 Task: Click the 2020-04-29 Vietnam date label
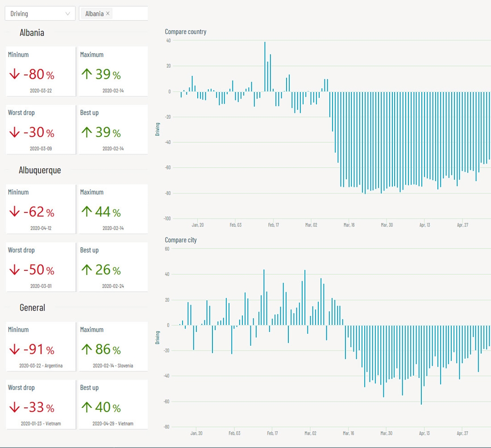coord(112,423)
